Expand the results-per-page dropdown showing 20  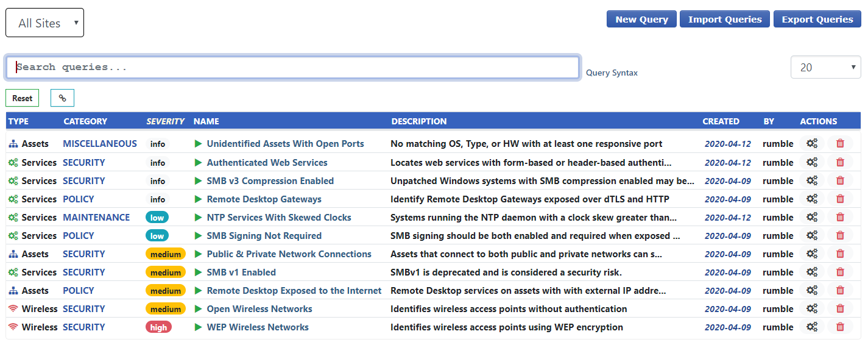click(x=825, y=68)
